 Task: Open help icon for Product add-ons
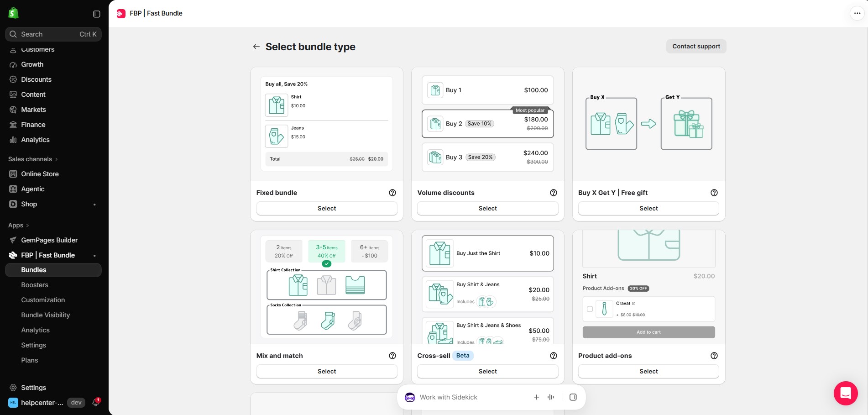714,356
